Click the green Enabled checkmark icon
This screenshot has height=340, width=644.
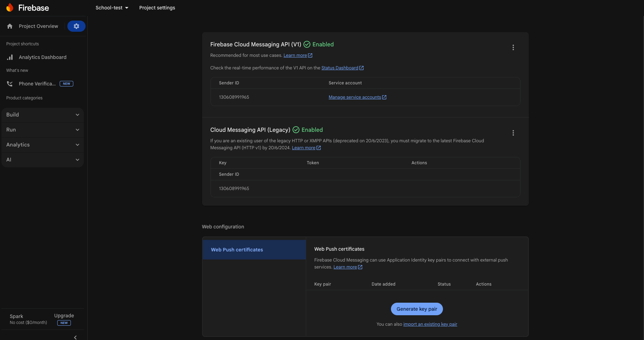[308, 44]
